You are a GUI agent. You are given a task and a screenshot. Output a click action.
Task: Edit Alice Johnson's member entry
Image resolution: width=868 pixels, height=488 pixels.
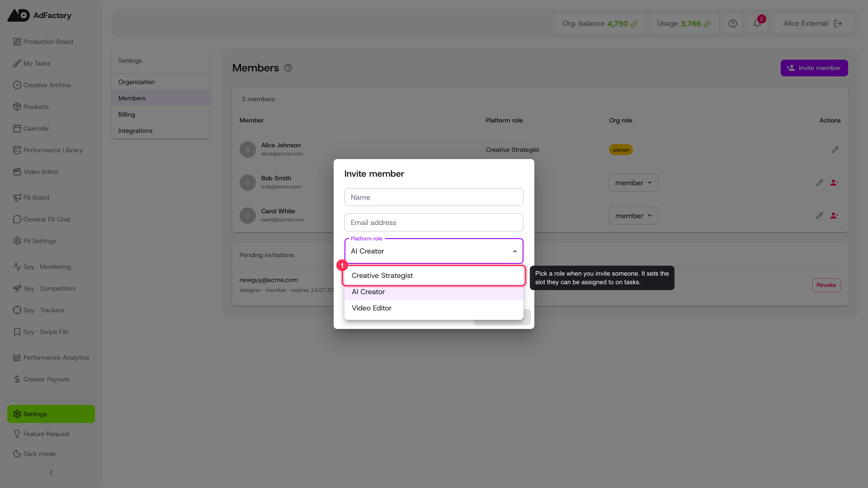click(x=835, y=150)
